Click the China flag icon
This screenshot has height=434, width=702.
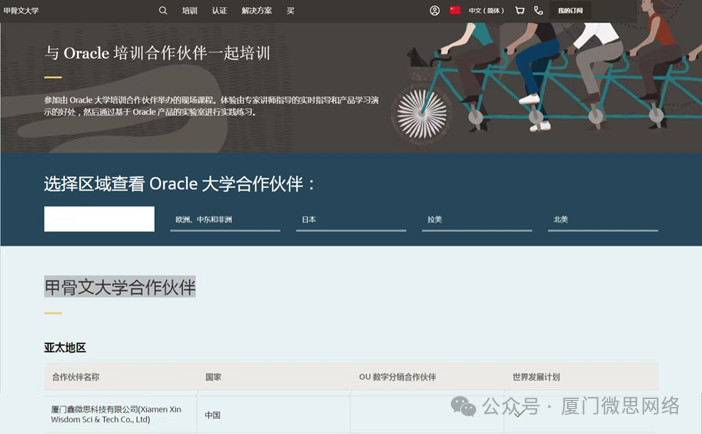[x=455, y=10]
